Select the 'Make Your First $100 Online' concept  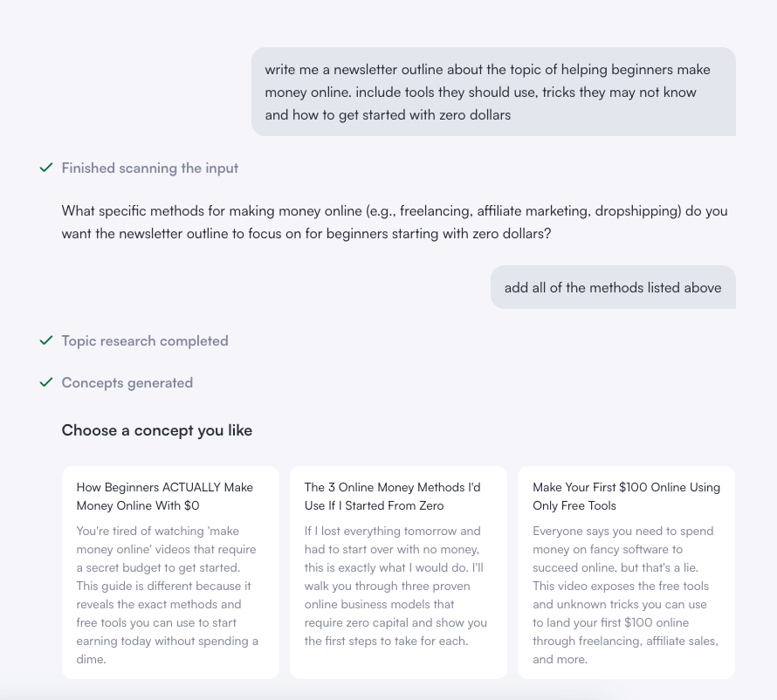626,572
